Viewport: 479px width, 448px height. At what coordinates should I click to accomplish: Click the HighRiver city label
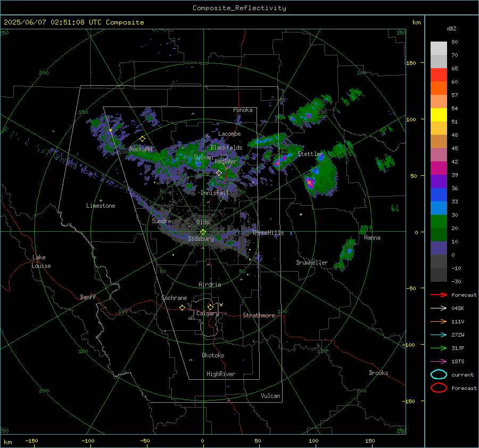tap(221, 374)
